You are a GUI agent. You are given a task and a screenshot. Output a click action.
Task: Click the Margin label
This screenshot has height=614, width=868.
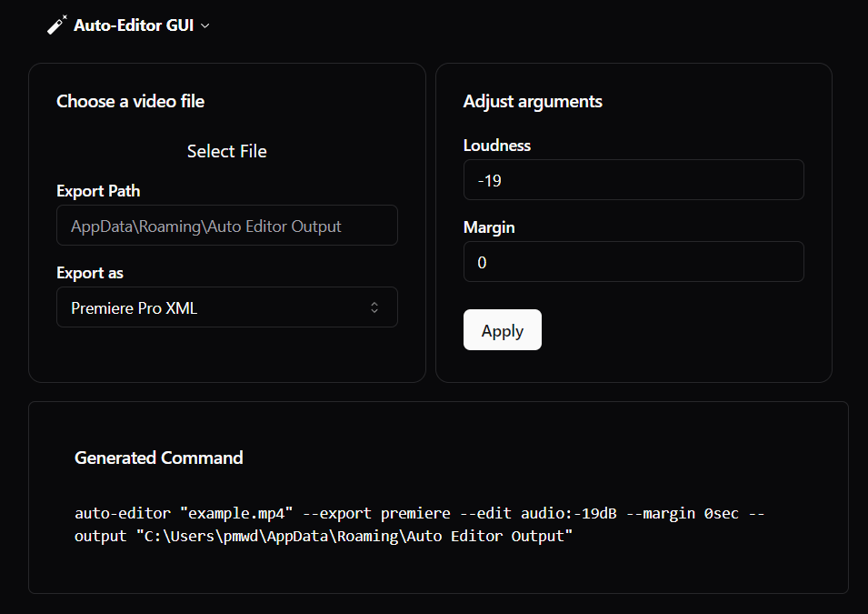point(489,227)
